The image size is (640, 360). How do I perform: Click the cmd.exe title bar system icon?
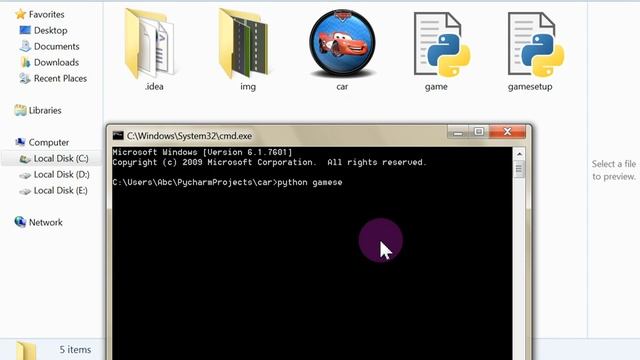[x=118, y=136]
